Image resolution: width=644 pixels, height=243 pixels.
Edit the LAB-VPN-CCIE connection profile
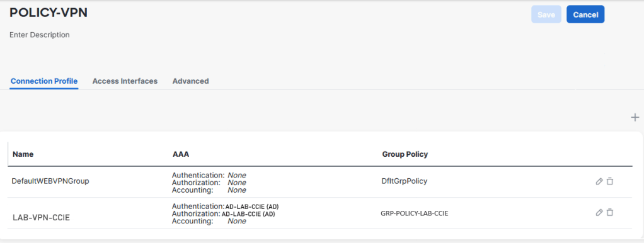599,212
